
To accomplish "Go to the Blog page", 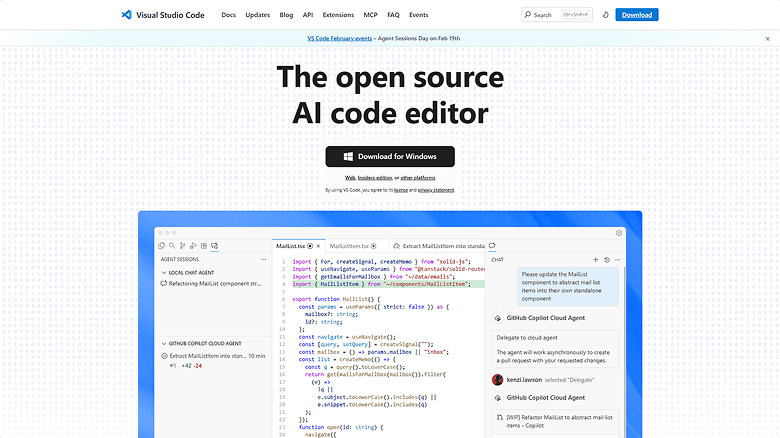I will point(287,15).
